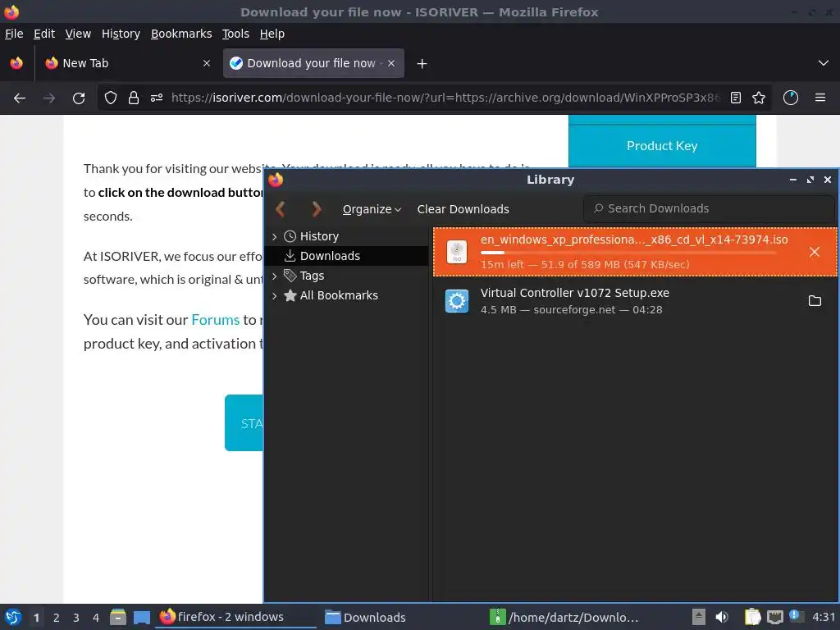840x630 pixels.
Task: Expand the All Bookmarks tree node
Action: (x=274, y=295)
